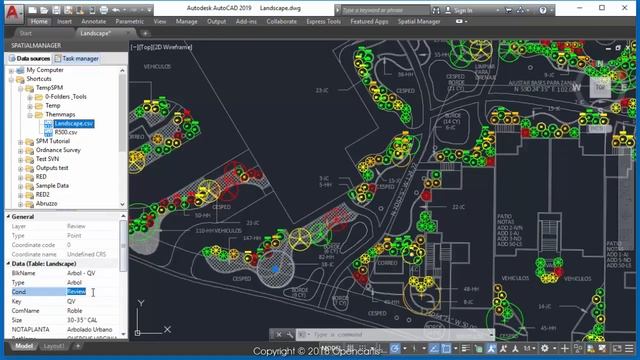Open the Manage ribbon tab

click(187, 21)
